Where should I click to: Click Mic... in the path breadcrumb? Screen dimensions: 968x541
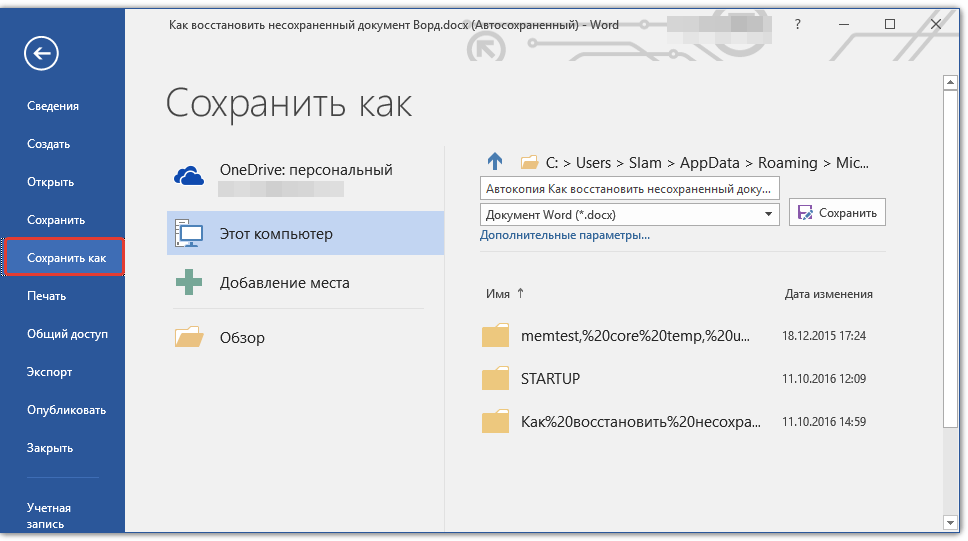click(852, 162)
